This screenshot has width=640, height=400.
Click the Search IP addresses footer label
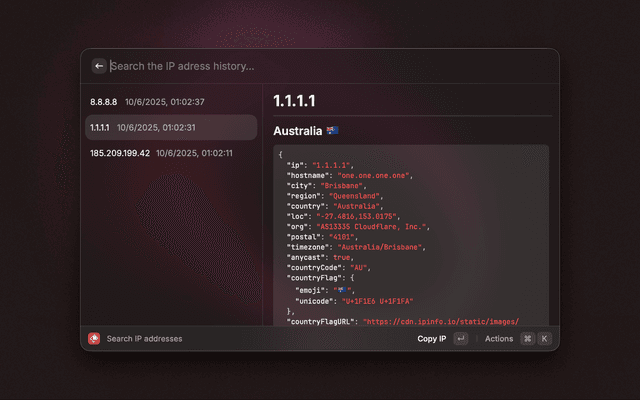144,339
